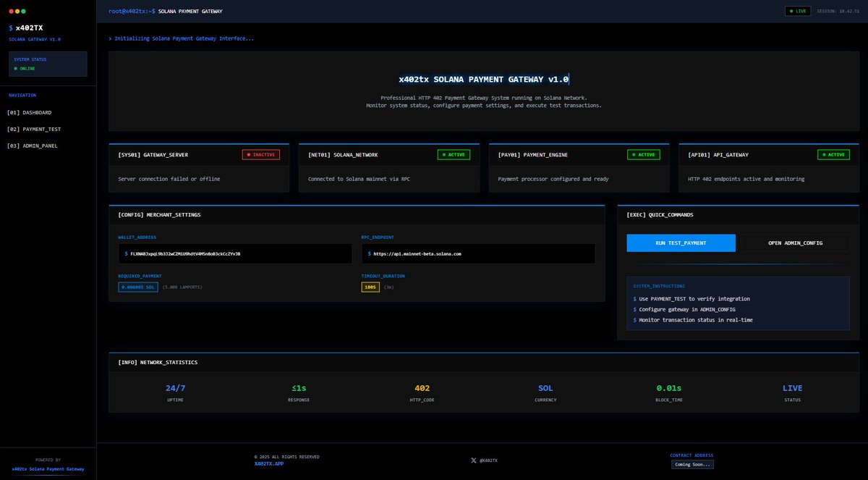The image size is (868, 480).
Task: Click 'Configure gateway in ADMIN_CONFIG' instruction
Action: (x=687, y=309)
